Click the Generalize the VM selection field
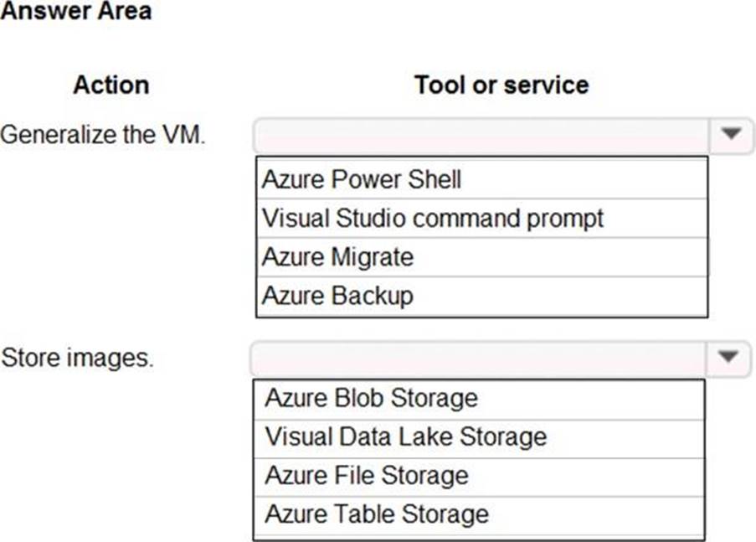Screen dimensions: 756x542 [x=482, y=135]
